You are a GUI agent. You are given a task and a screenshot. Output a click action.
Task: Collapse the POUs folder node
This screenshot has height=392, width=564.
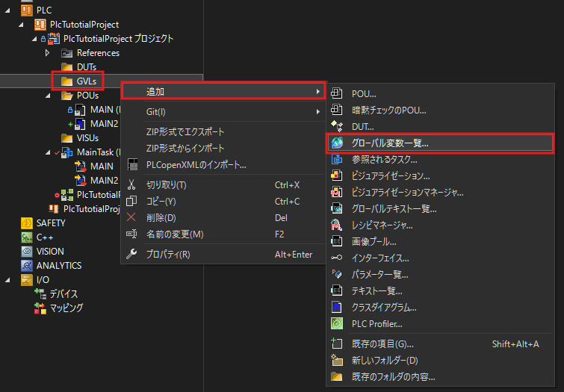pos(49,96)
